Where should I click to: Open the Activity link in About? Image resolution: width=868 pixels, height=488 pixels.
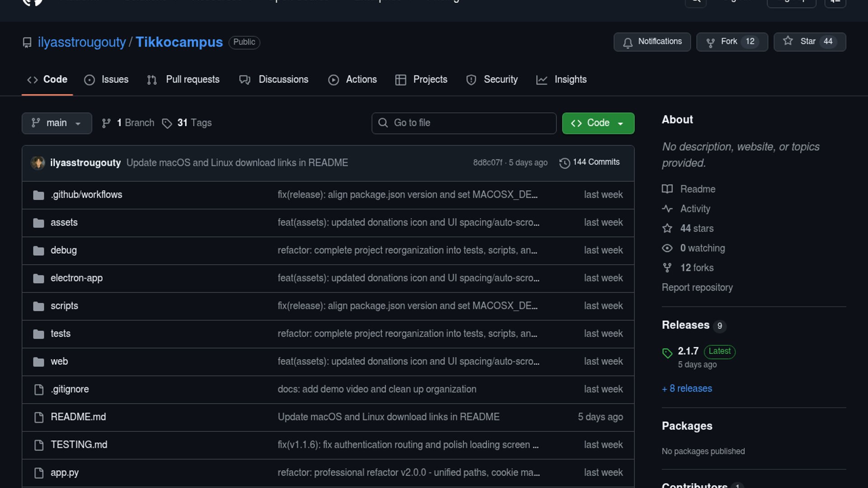tap(695, 209)
